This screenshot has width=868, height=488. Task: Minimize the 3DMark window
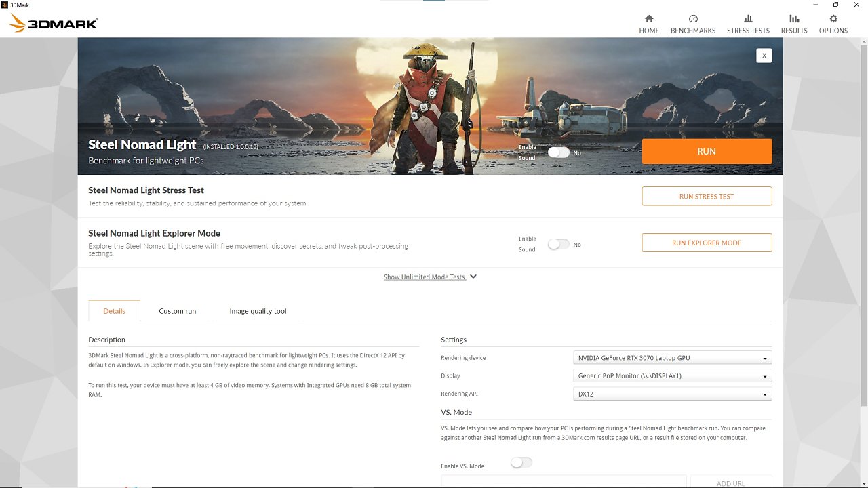coord(815,4)
